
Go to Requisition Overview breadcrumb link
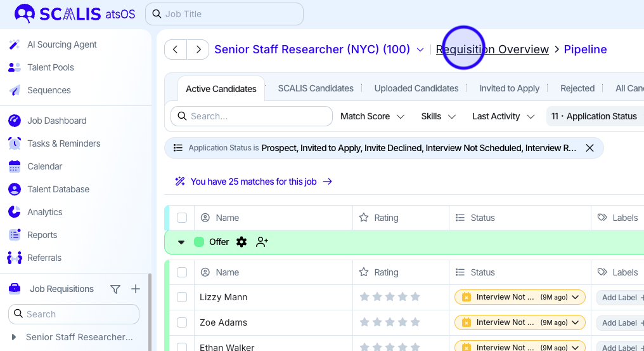[x=493, y=50]
